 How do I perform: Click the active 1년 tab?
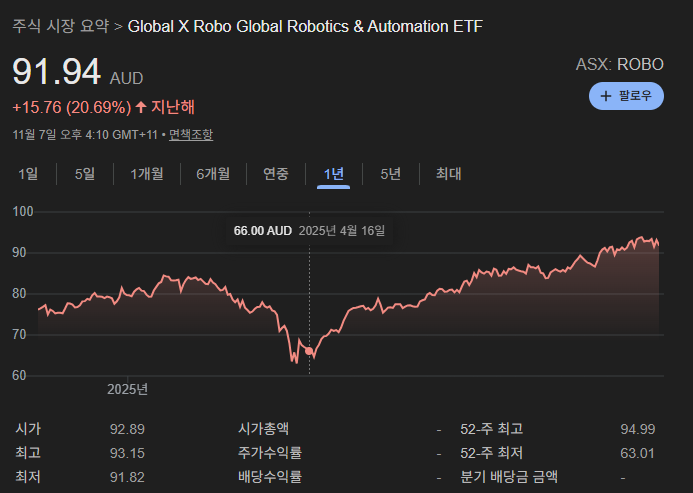click(x=333, y=174)
